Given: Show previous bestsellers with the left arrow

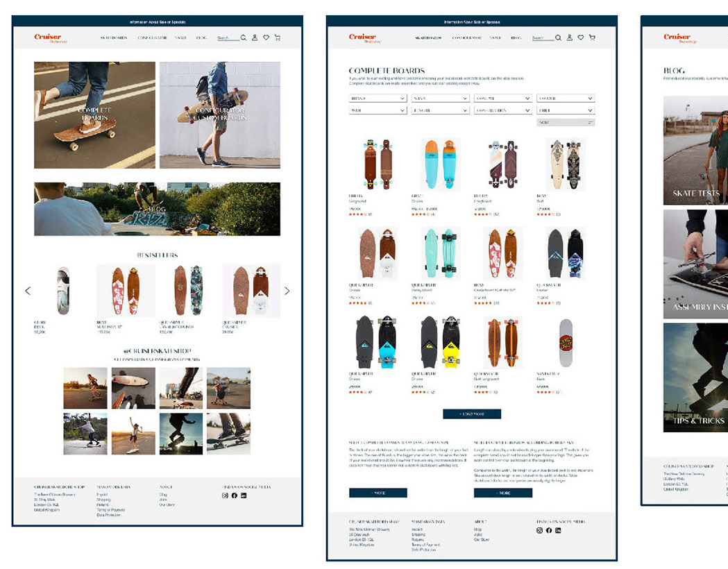Looking at the screenshot, I should [x=28, y=291].
